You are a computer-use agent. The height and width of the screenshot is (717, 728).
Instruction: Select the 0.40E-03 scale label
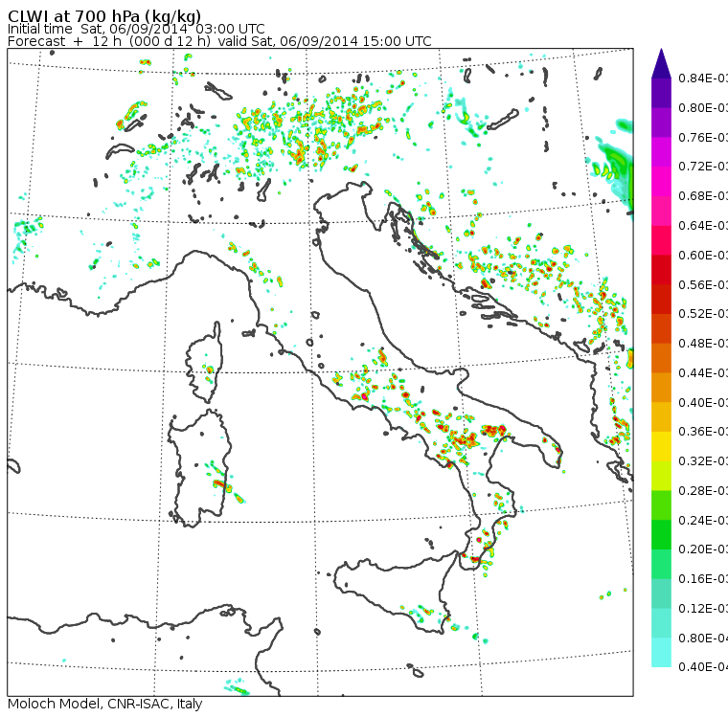click(x=703, y=403)
